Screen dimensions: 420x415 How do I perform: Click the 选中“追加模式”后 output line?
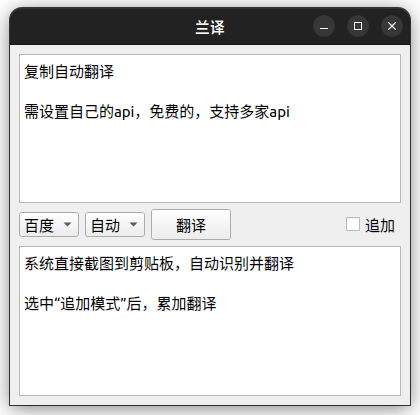coord(120,304)
